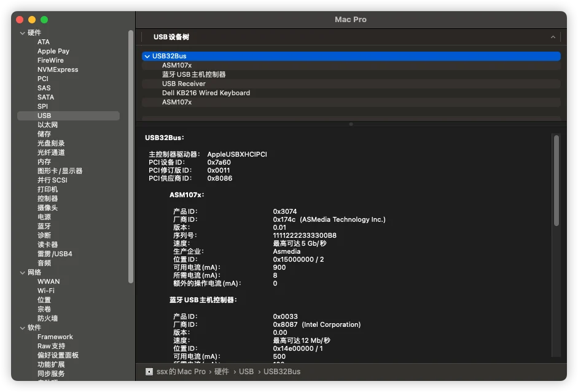The width and height of the screenshot is (578, 392).
Task: Click USB32Bus in the path bar
Action: click(282, 372)
